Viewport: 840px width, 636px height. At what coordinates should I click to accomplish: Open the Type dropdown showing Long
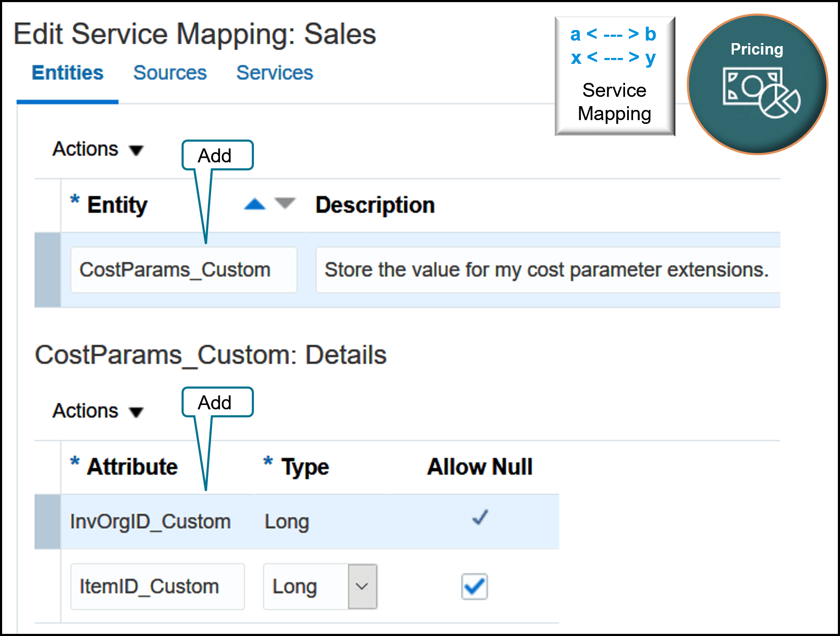pos(362,587)
